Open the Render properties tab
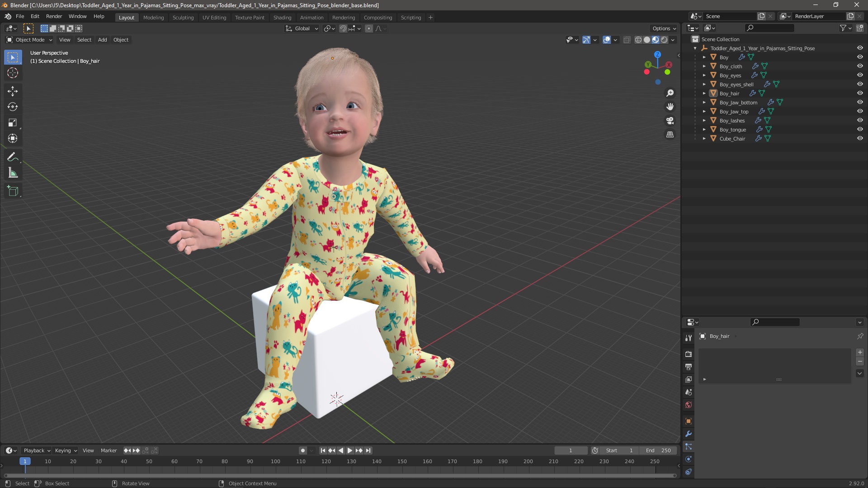 [x=688, y=354]
